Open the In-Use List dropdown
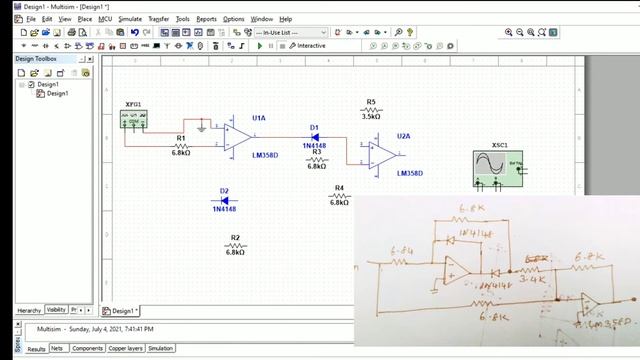This screenshot has width=640, height=360. tap(291, 32)
